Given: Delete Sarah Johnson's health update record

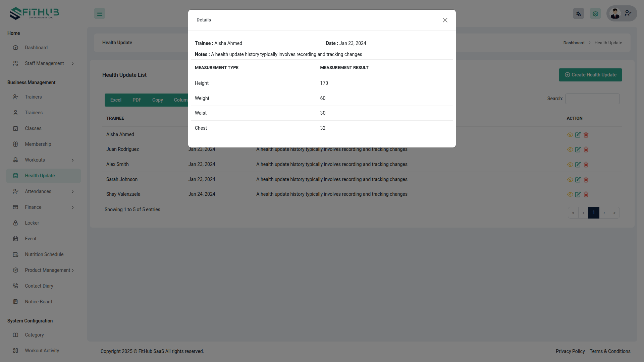Looking at the screenshot, I should pyautogui.click(x=586, y=180).
